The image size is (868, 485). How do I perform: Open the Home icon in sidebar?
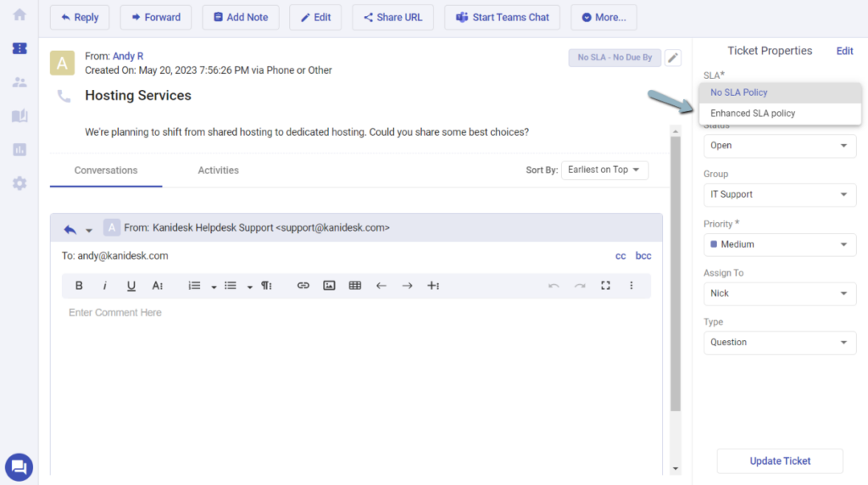[19, 14]
